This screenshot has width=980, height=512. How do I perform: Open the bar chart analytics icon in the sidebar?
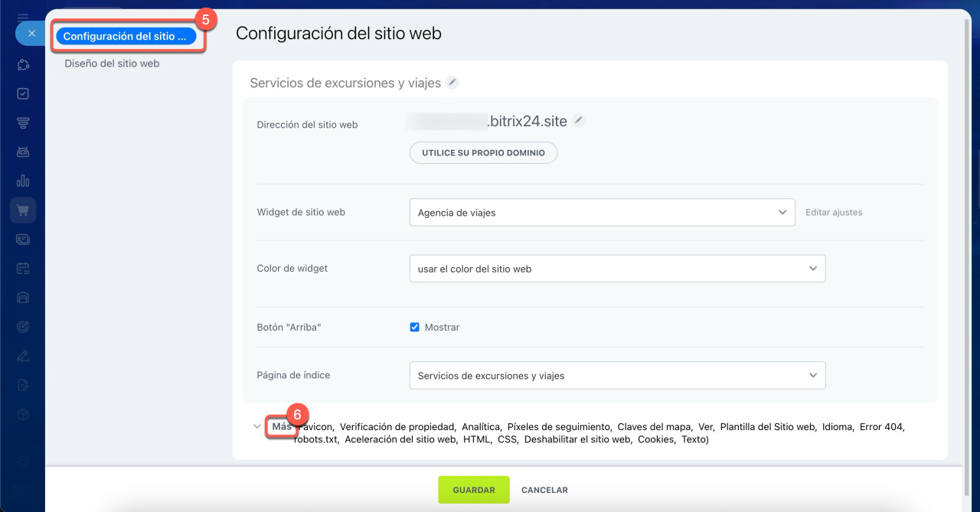23,181
